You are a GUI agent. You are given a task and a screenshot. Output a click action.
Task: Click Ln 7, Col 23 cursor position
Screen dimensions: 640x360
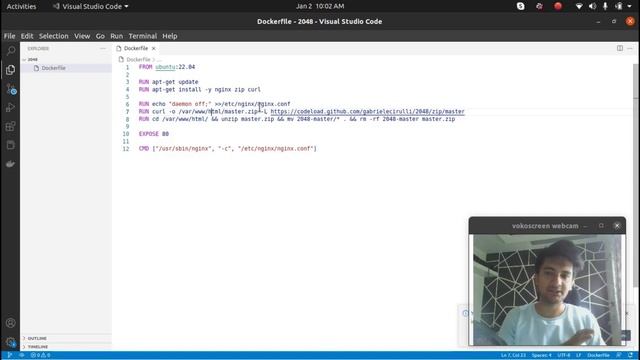click(x=513, y=355)
